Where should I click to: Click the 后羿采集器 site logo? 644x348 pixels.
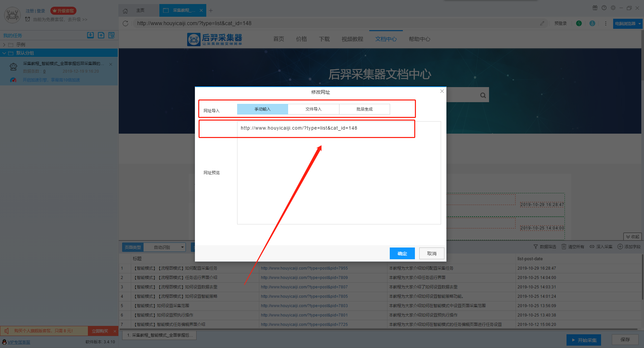tap(215, 39)
